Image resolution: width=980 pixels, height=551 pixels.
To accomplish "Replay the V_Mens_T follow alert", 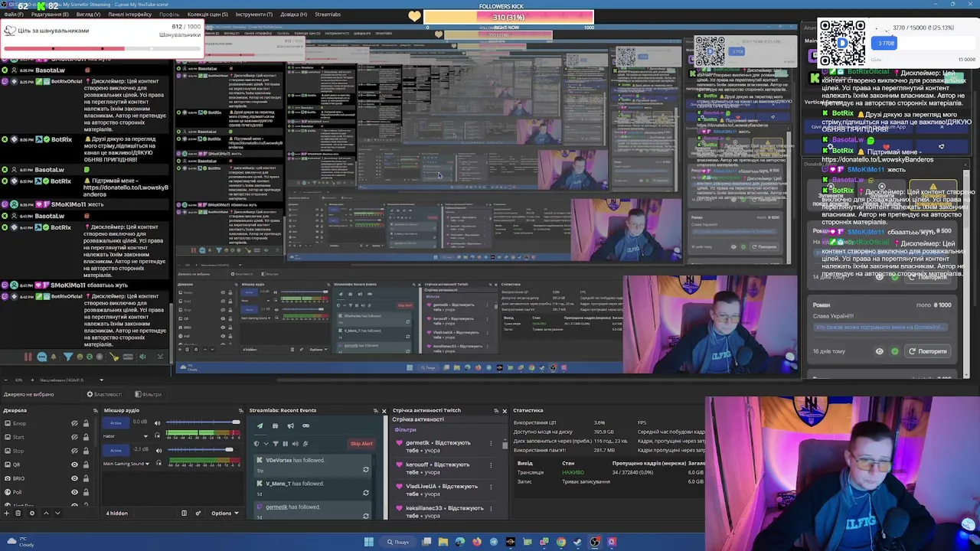I will coord(366,493).
